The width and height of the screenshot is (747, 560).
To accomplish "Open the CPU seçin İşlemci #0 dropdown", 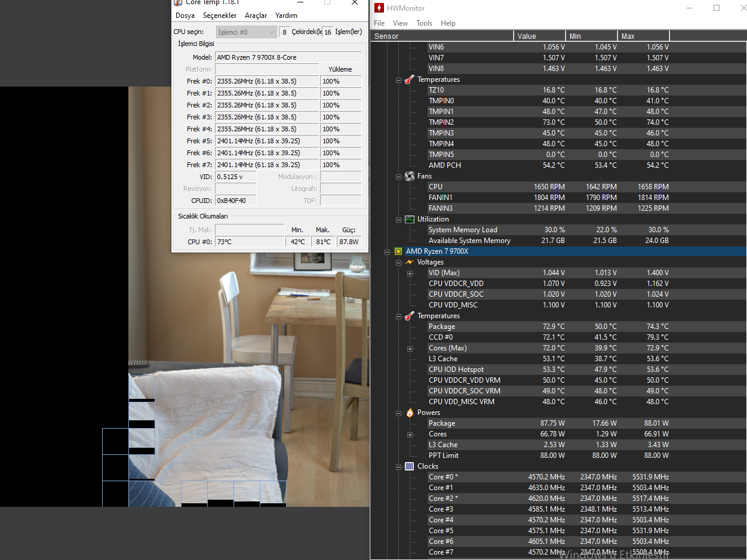I will click(246, 32).
